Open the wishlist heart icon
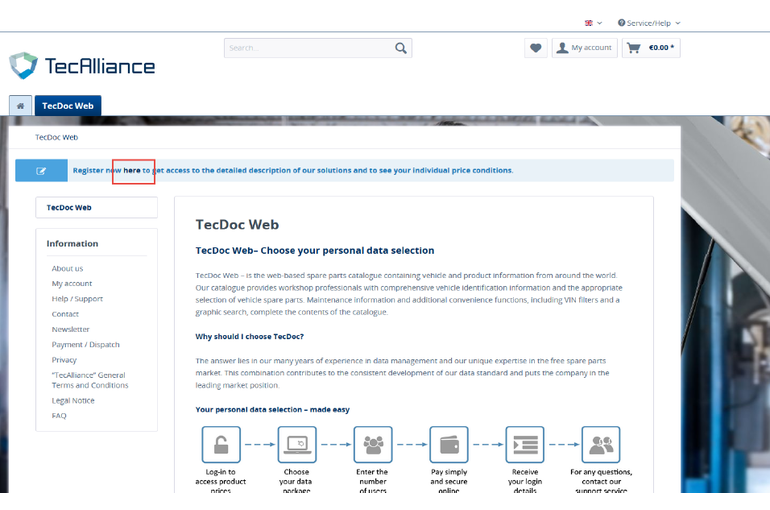Image resolution: width=770 pixels, height=510 pixels. (x=536, y=48)
